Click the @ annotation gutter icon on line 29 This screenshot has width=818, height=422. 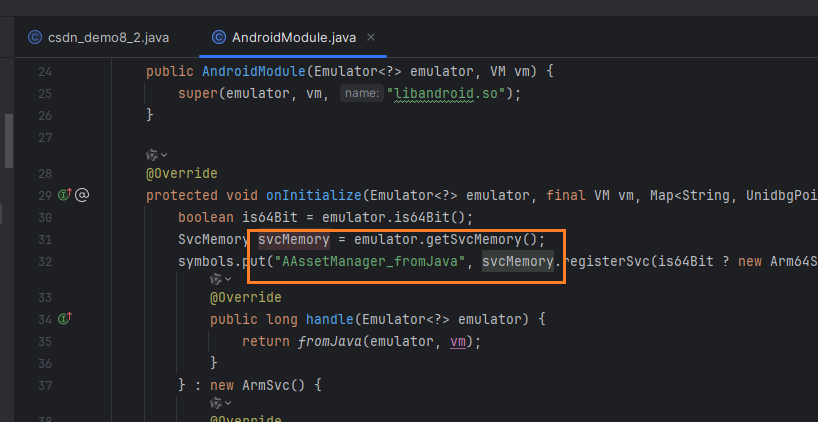point(83,195)
